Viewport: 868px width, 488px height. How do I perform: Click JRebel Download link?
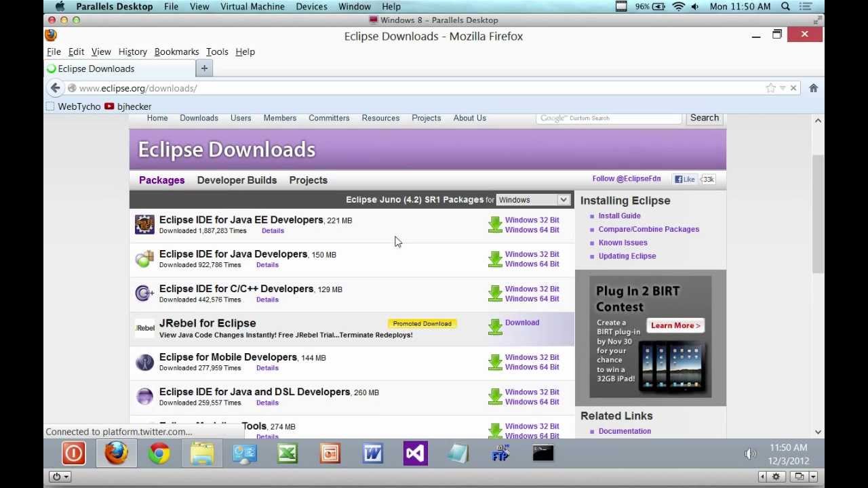pyautogui.click(x=521, y=323)
